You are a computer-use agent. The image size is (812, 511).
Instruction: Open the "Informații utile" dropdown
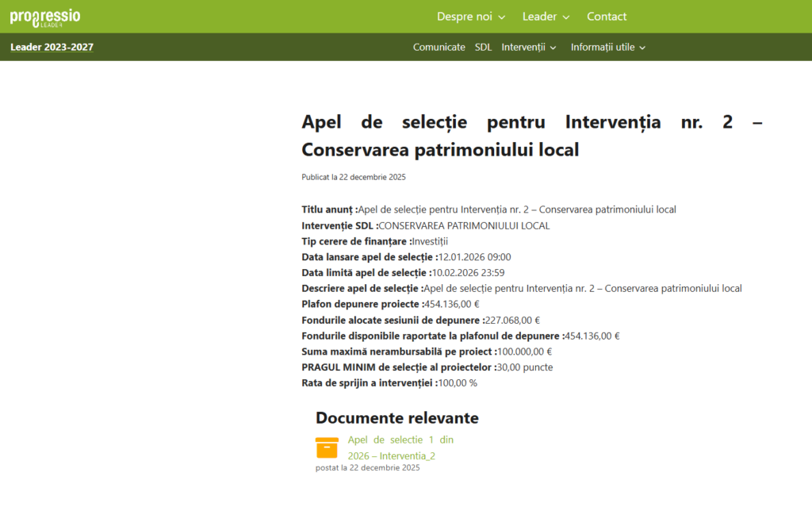pos(603,47)
